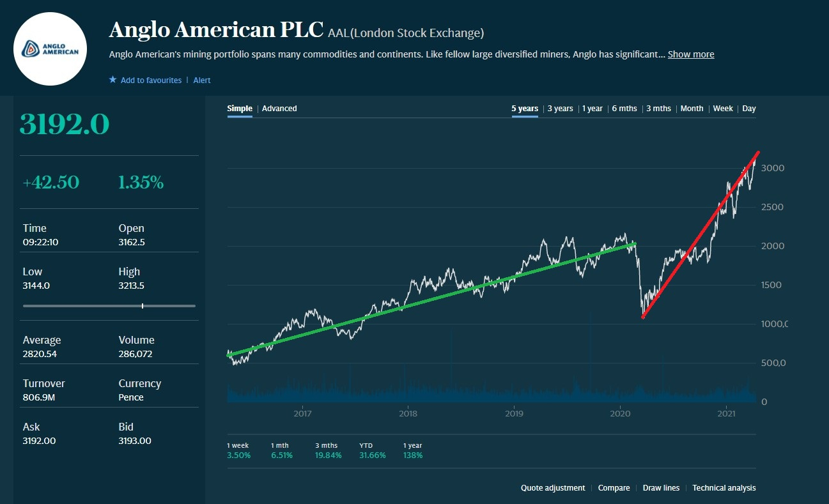This screenshot has height=504, width=829.
Task: Expand description with Show more
Action: coord(691,54)
